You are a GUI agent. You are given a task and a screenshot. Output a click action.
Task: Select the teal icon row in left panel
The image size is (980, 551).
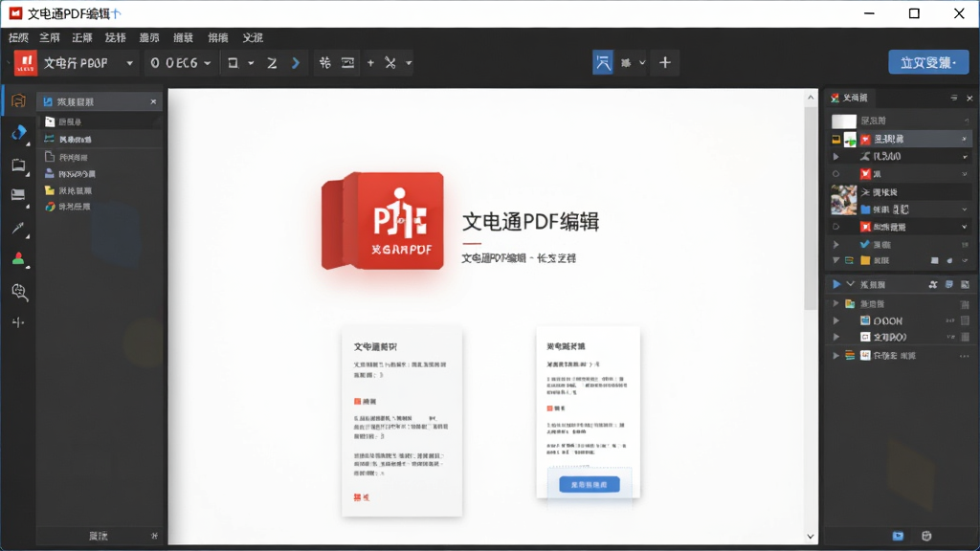(100, 139)
